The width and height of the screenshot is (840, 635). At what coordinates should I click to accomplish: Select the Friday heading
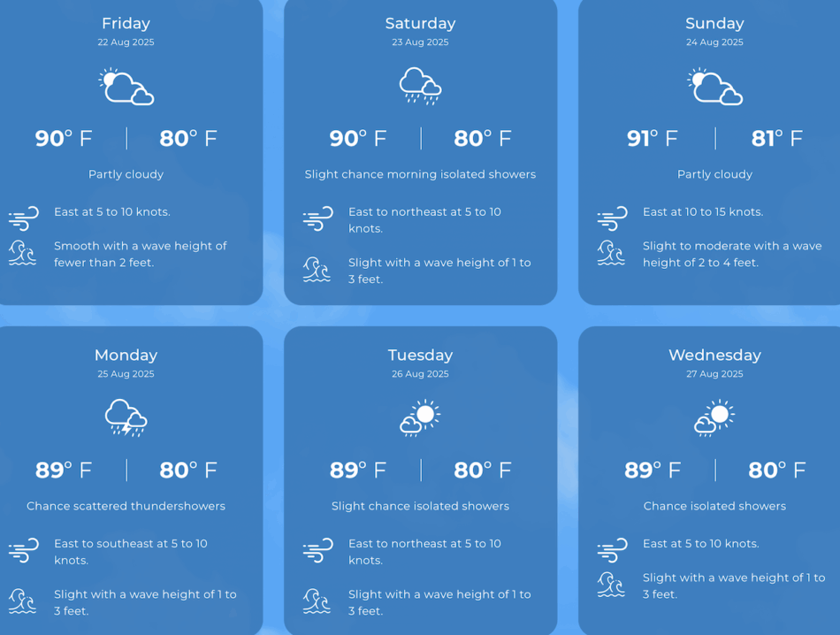tap(126, 24)
